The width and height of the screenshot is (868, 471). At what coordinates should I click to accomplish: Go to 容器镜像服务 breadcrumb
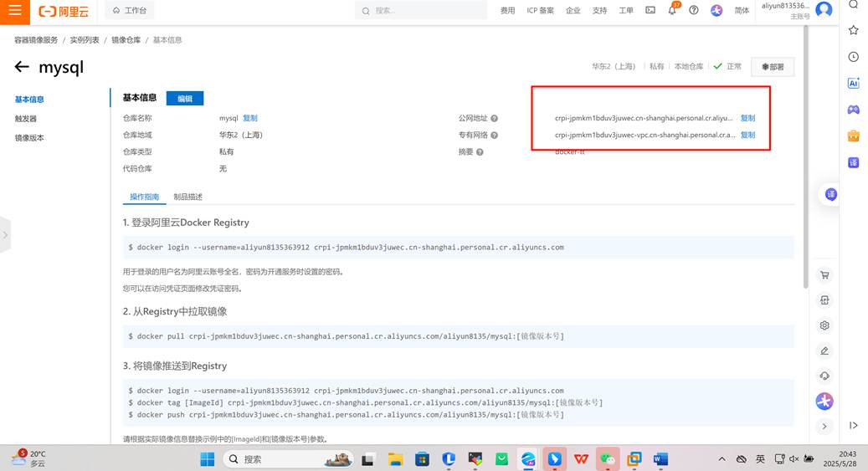click(x=36, y=40)
